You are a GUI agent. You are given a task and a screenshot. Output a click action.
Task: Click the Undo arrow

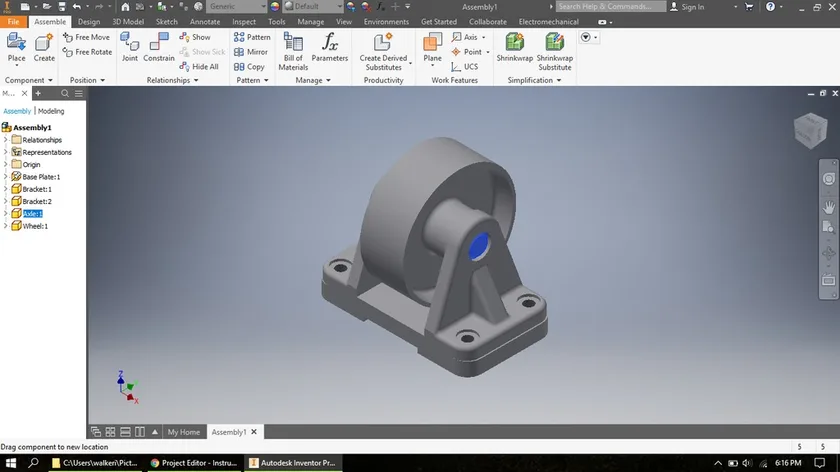tap(77, 6)
